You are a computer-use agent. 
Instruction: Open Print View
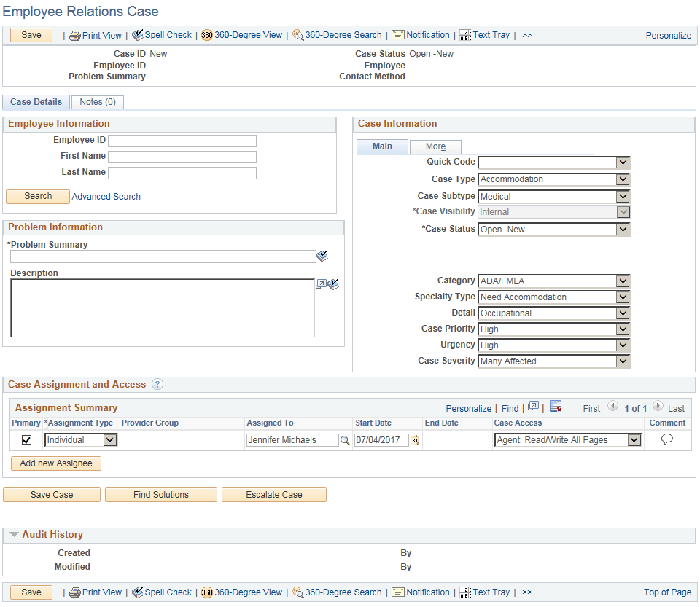click(x=101, y=34)
